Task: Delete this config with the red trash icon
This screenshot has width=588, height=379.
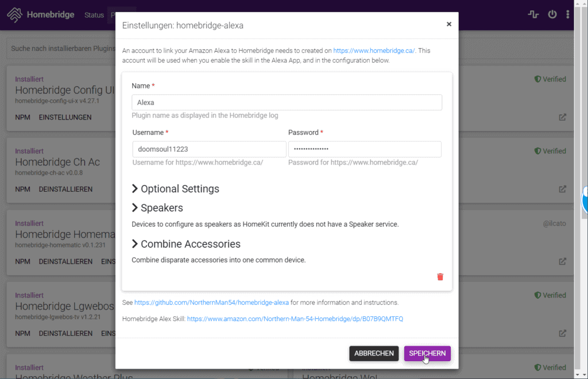Action: [x=440, y=277]
